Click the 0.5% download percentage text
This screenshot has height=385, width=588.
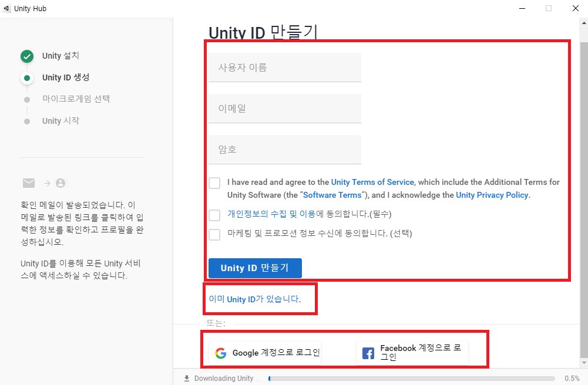point(572,379)
